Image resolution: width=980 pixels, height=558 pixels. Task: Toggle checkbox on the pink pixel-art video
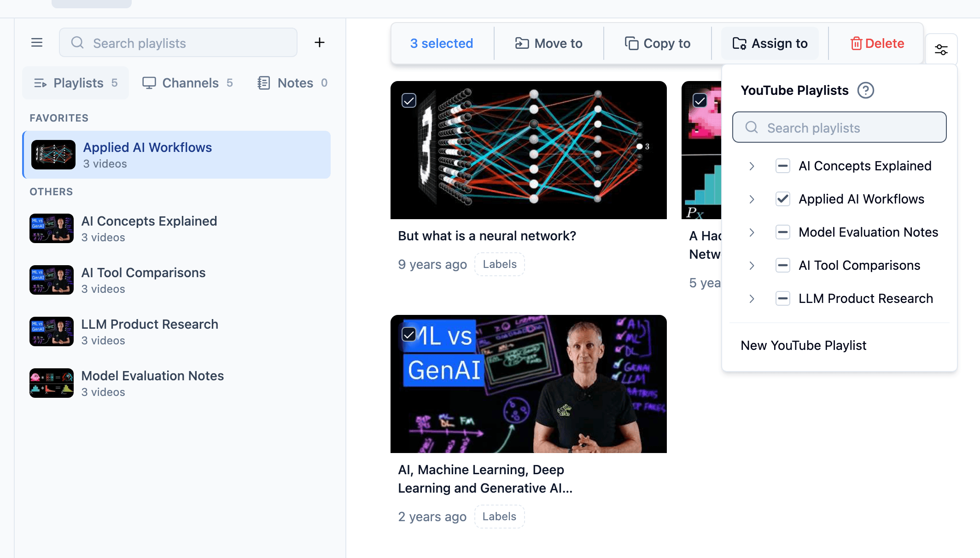pos(700,100)
